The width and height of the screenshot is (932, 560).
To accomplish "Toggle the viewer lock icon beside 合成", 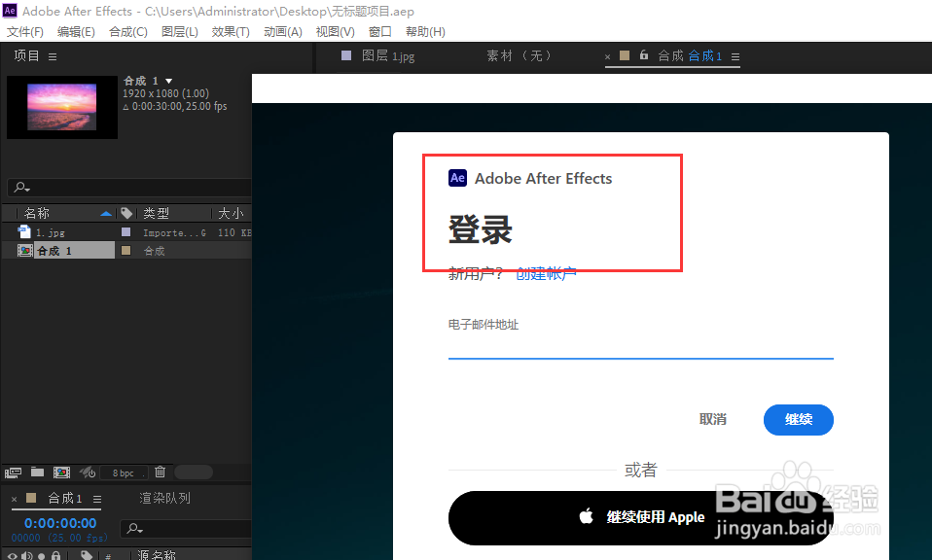I will (644, 55).
